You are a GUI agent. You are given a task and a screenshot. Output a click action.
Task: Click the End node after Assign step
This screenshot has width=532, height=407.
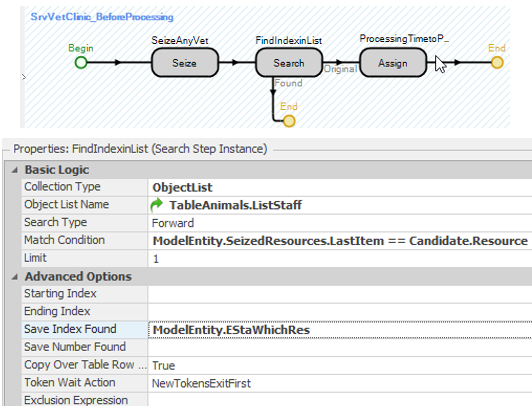tap(497, 62)
